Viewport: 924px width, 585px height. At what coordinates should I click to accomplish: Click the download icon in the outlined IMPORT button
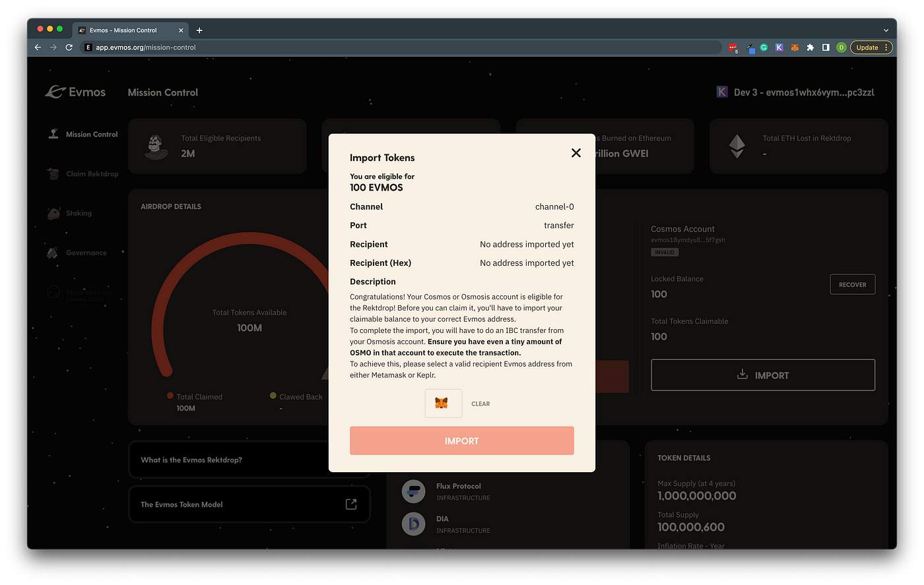point(742,374)
